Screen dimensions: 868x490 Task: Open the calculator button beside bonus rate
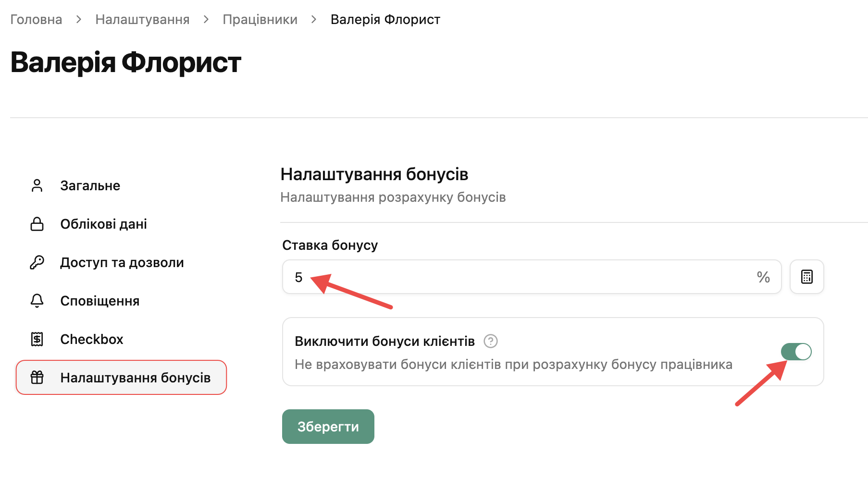(x=807, y=277)
